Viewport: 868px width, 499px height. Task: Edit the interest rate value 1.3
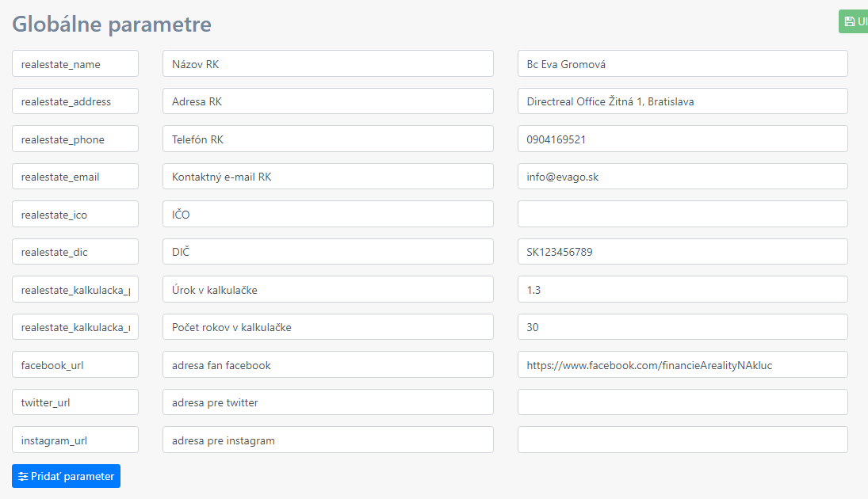point(682,289)
